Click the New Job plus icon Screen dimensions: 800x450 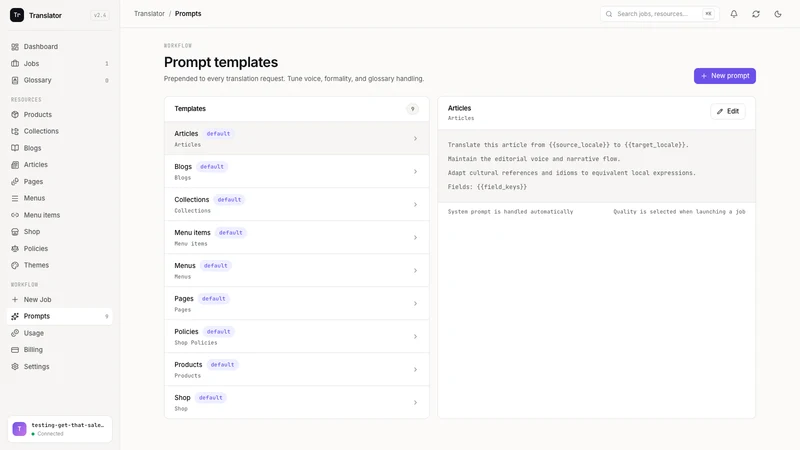(x=15, y=299)
